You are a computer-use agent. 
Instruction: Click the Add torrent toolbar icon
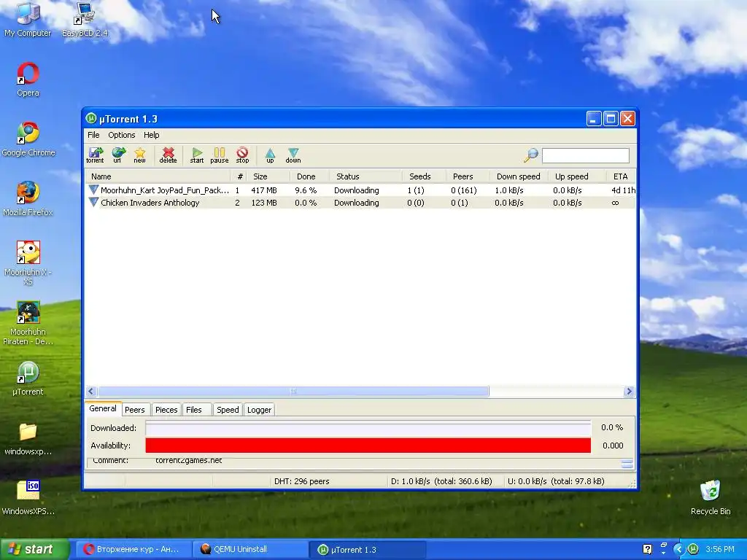(95, 155)
